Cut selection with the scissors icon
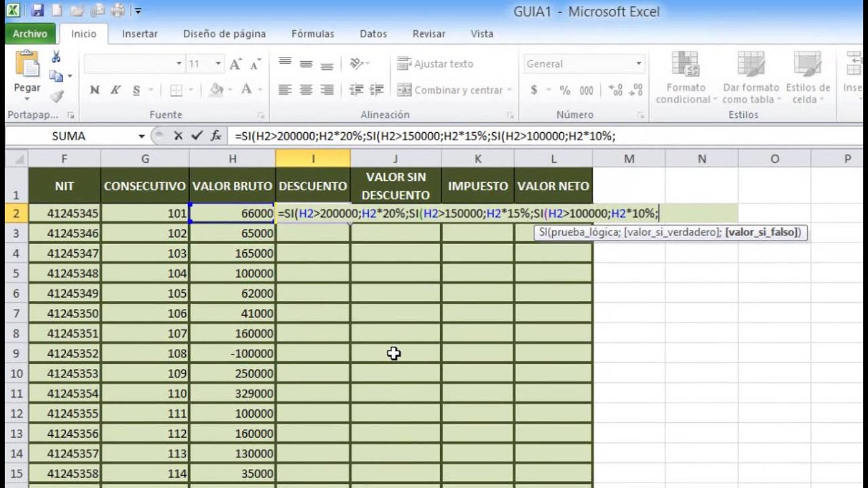This screenshot has width=868, height=488. coord(56,57)
